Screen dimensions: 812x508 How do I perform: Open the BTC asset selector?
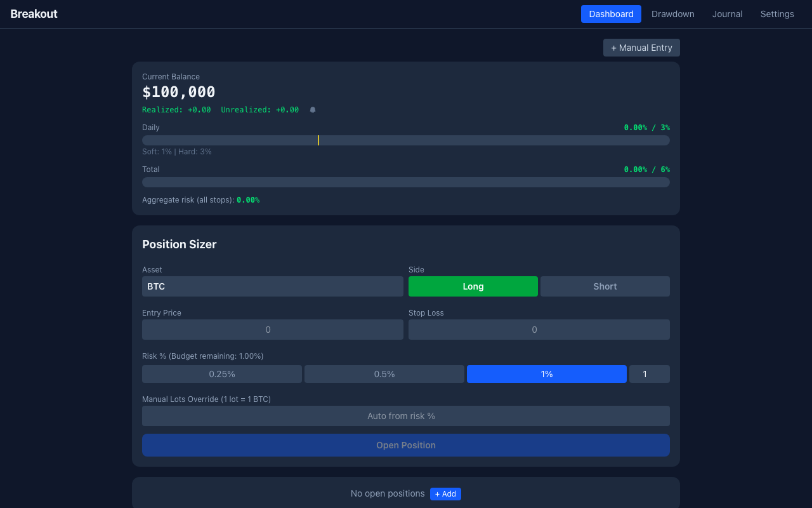coord(273,286)
